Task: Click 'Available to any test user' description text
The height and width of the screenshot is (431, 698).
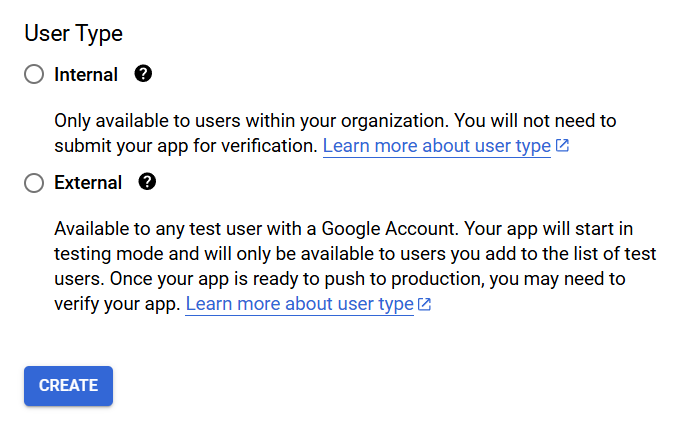Action: click(x=150, y=229)
